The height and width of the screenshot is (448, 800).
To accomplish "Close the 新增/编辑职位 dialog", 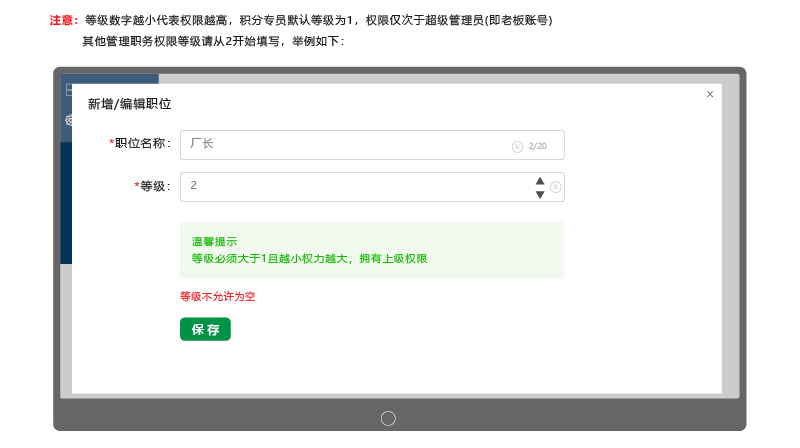I will coord(710,94).
